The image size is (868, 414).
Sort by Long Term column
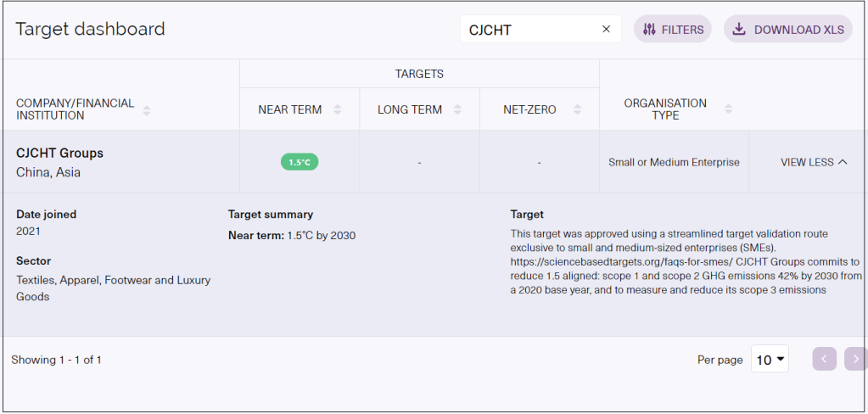(457, 110)
